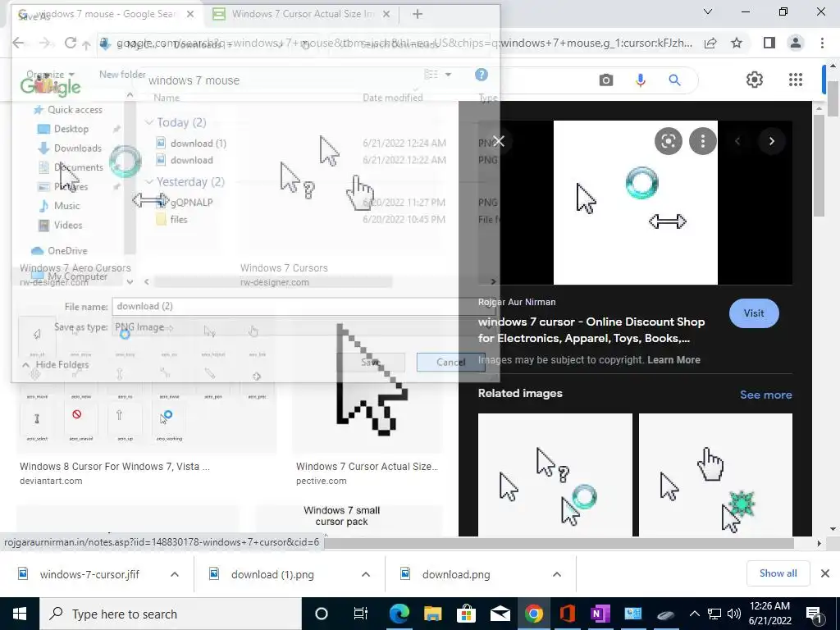The width and height of the screenshot is (840, 630).
Task: Open the taskbar clock showing 12:26 AM
Action: [769, 614]
